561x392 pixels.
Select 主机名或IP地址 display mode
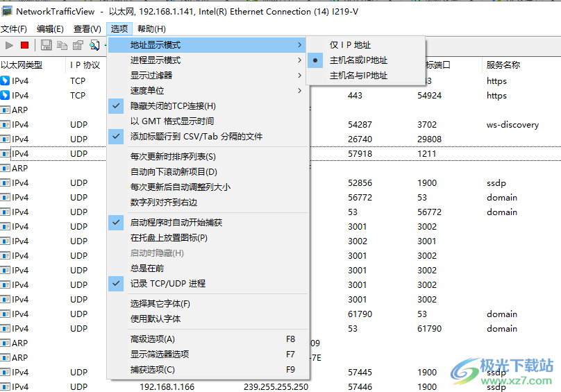coord(366,60)
